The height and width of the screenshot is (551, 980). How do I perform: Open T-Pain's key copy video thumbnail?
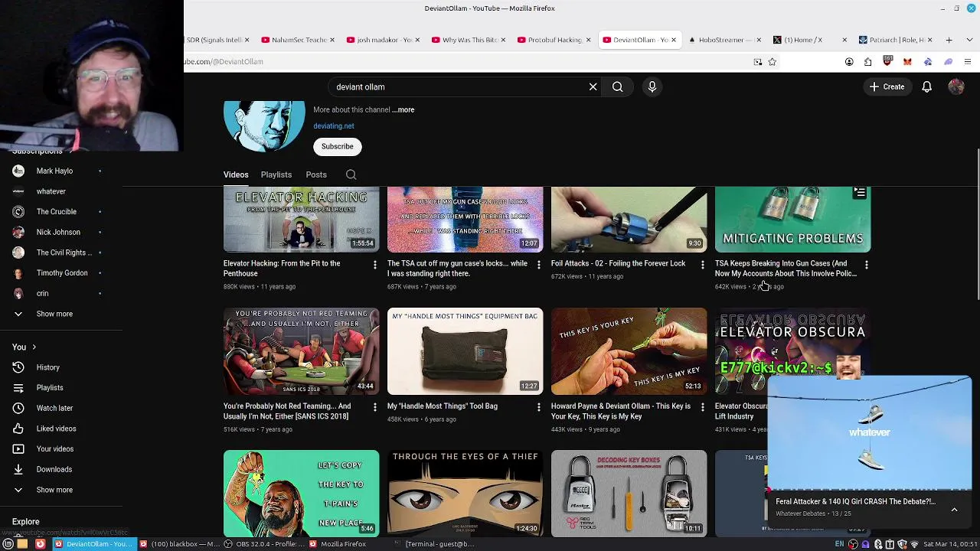click(301, 493)
